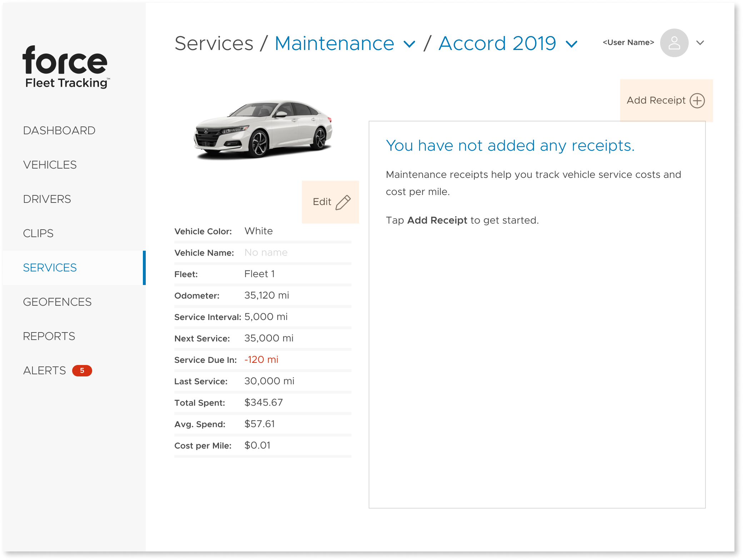The height and width of the screenshot is (560, 743).
Task: Click the 'Cost per Mile:' label
Action: 203,446
